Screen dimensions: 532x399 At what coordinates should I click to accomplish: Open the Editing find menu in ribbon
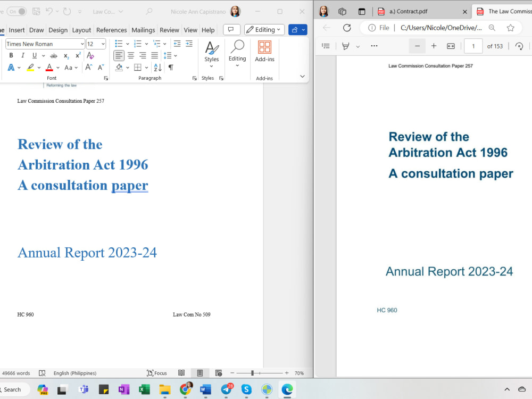coord(237,53)
